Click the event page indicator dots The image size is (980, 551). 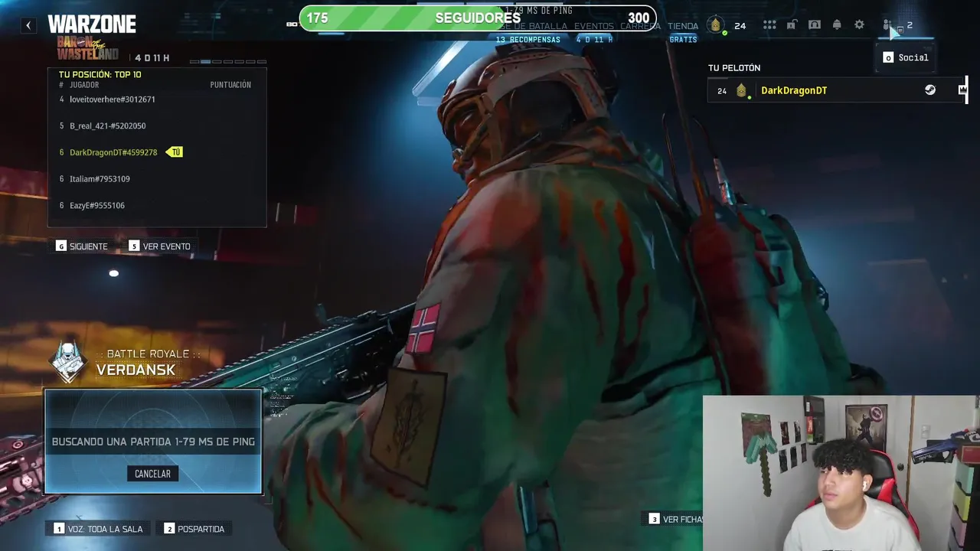228,61
